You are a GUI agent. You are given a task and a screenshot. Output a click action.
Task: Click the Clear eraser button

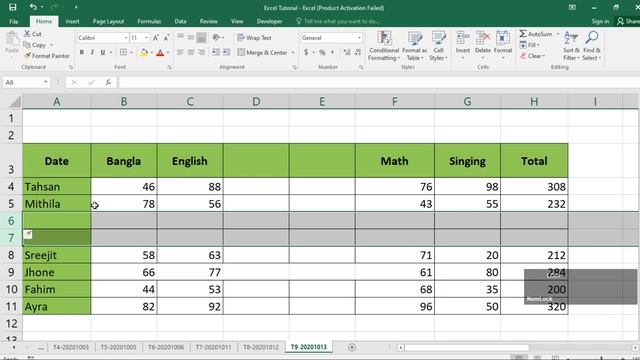click(x=532, y=56)
